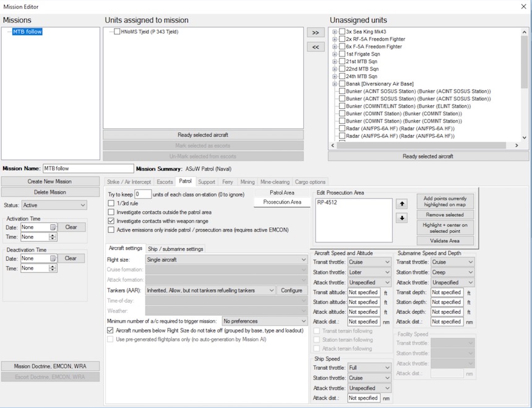
Task: Switch to the Strike / Air Intercept tab
Action: click(x=129, y=182)
